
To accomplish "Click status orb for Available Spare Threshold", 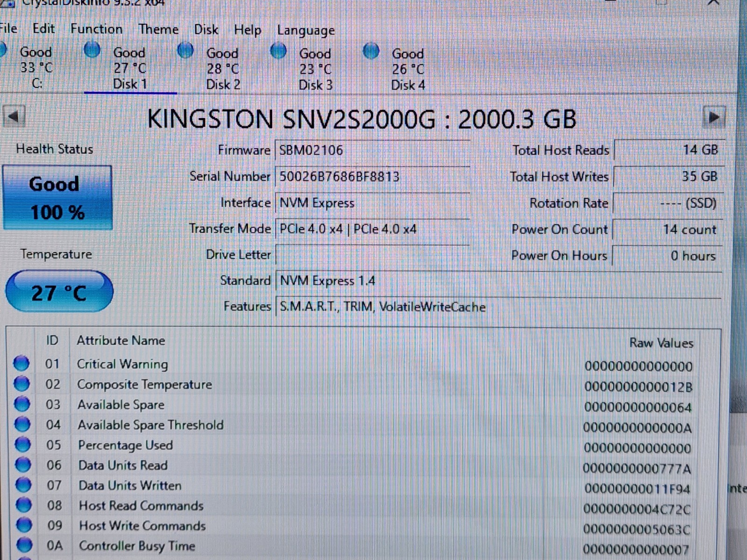I will point(22,424).
